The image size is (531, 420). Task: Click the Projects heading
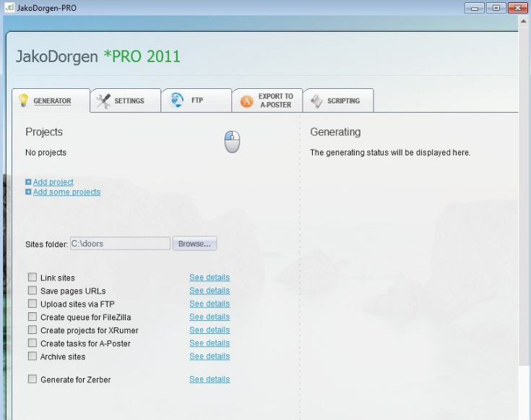44,132
